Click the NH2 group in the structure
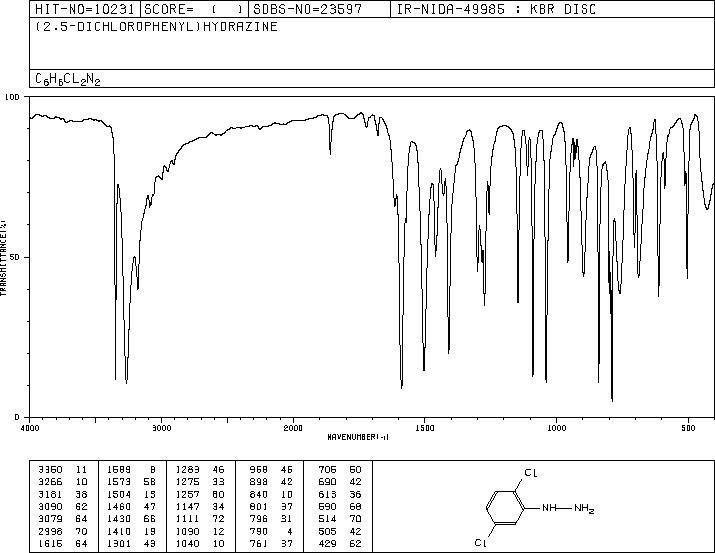 click(584, 508)
